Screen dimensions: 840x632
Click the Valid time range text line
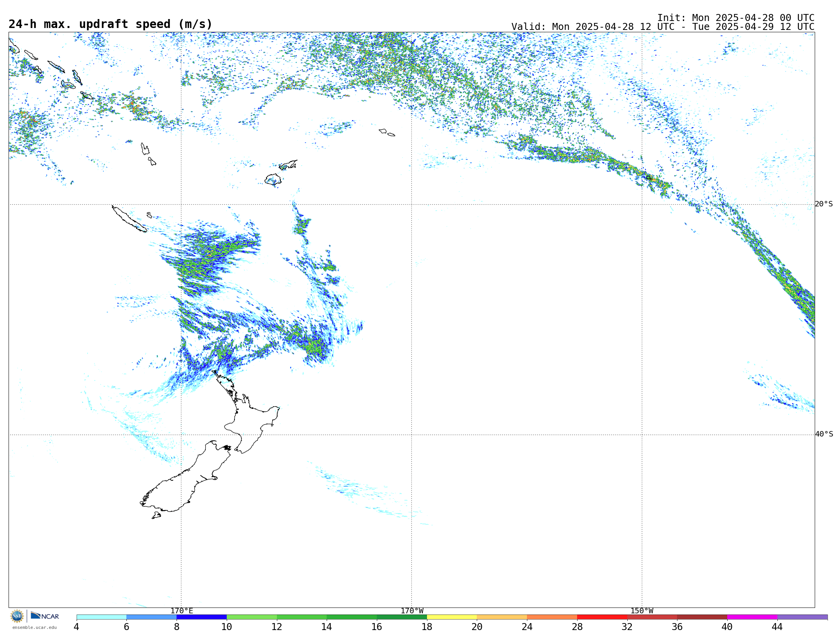tap(663, 27)
